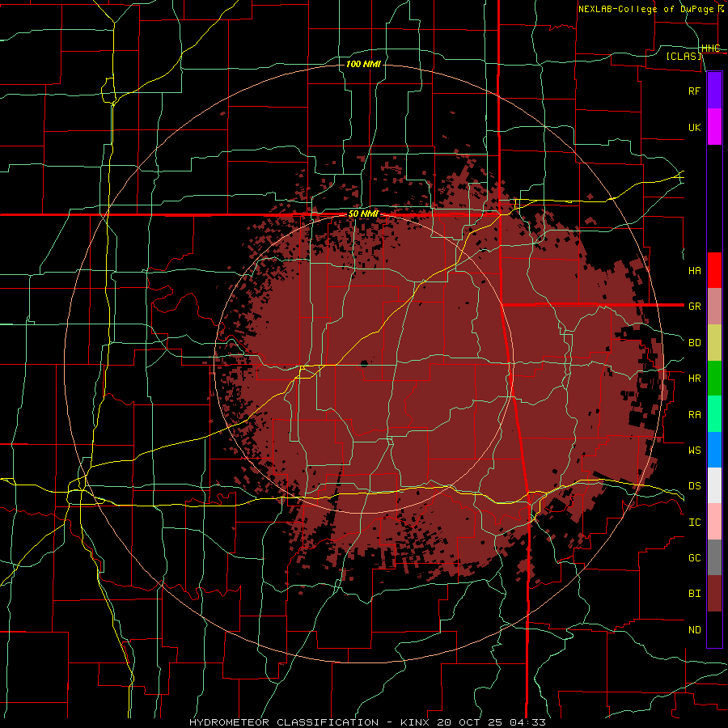Screen dimensions: 728x728
Task: Click the UK legend label
Action: click(x=694, y=127)
